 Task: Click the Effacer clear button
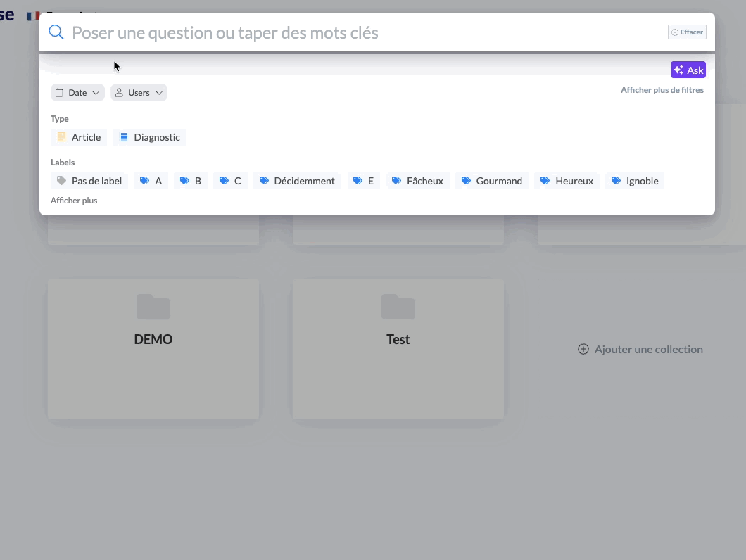click(687, 32)
